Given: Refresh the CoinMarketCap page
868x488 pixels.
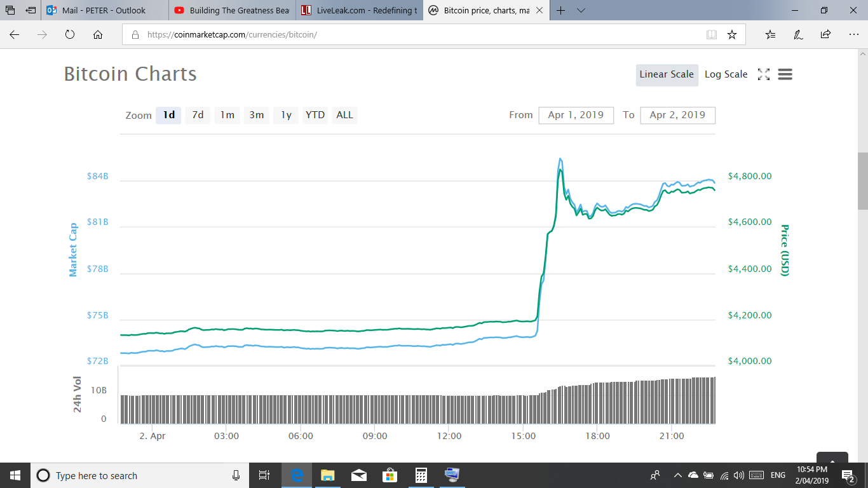Looking at the screenshot, I should [70, 35].
